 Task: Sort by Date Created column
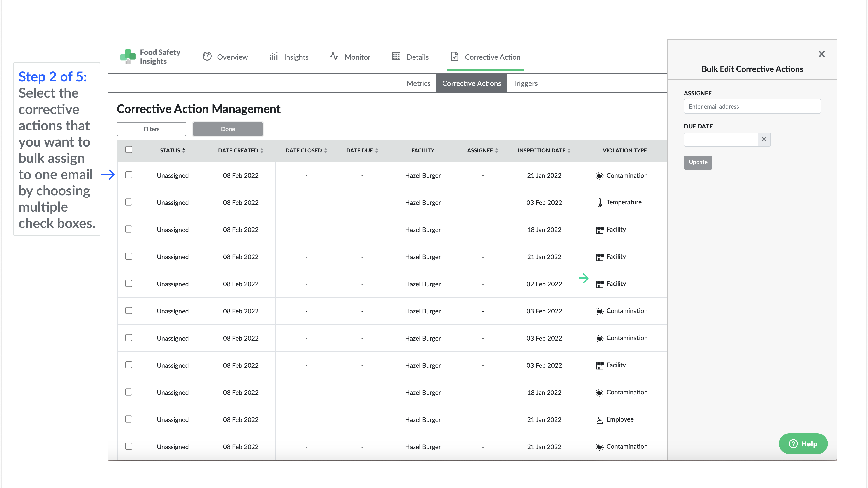262,151
